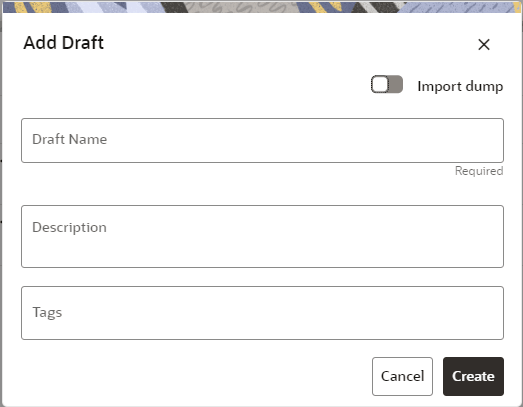523x407 pixels.
Task: Enable importing from a dump file
Action: click(387, 84)
